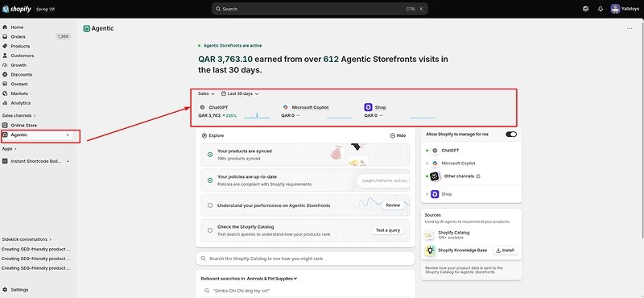Click Shopify Knowledge Base lightbulb icon
Viewport: 644px width, 298px height.
(430, 250)
